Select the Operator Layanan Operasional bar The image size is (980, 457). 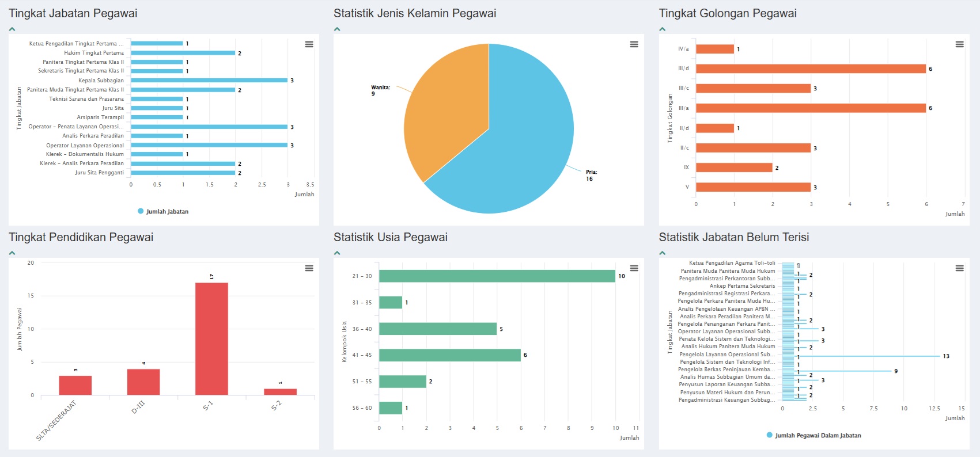pyautogui.click(x=209, y=145)
